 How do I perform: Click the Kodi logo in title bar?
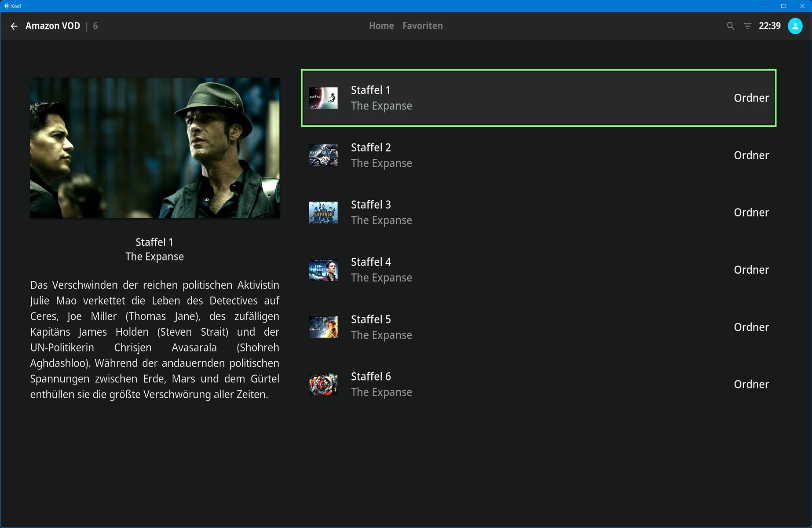(x=7, y=6)
